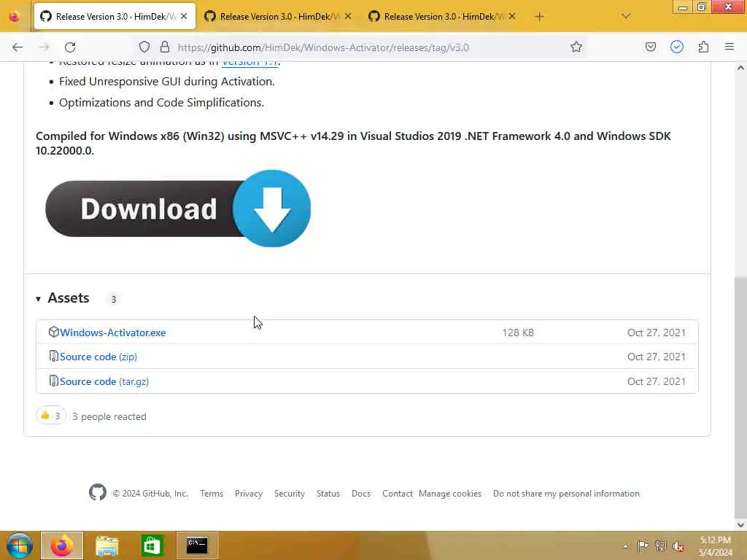747x560 pixels.
Task: Open the Privacy footer link
Action: tap(249, 494)
